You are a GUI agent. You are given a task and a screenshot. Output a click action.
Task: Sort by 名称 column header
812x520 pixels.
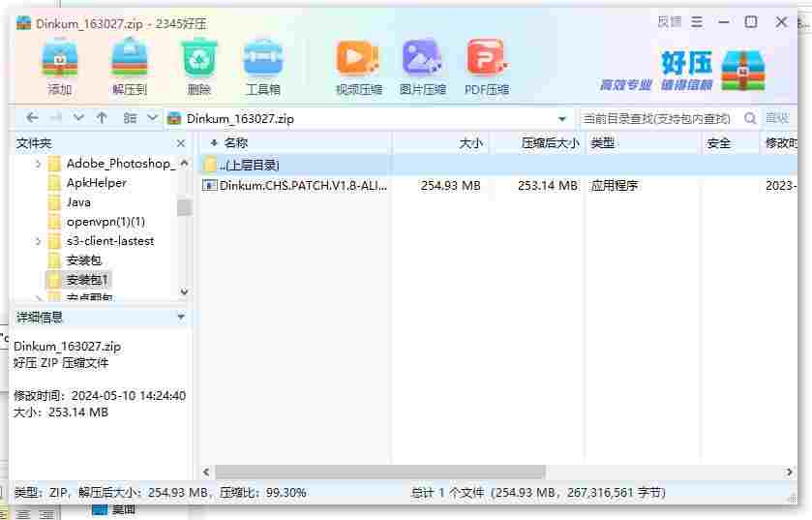tap(296, 143)
